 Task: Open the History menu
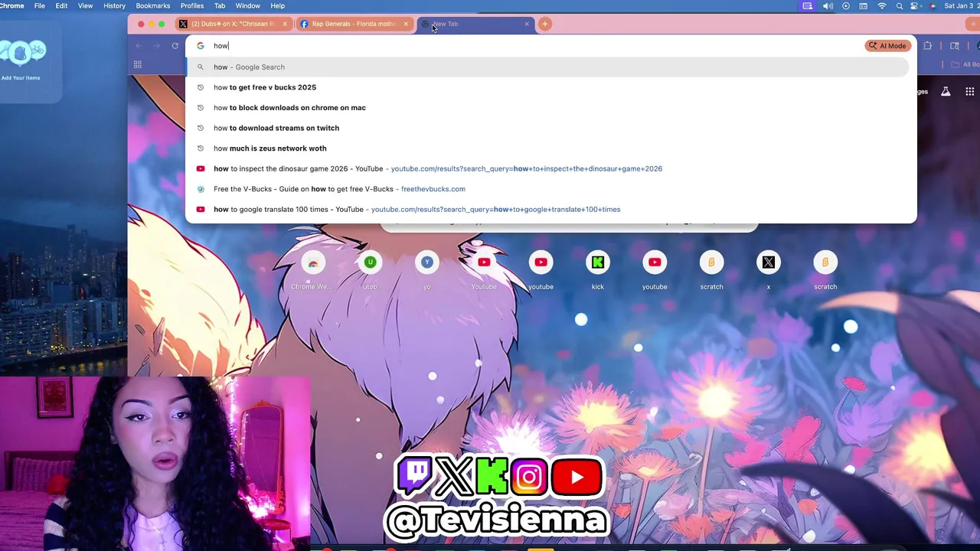tap(114, 6)
